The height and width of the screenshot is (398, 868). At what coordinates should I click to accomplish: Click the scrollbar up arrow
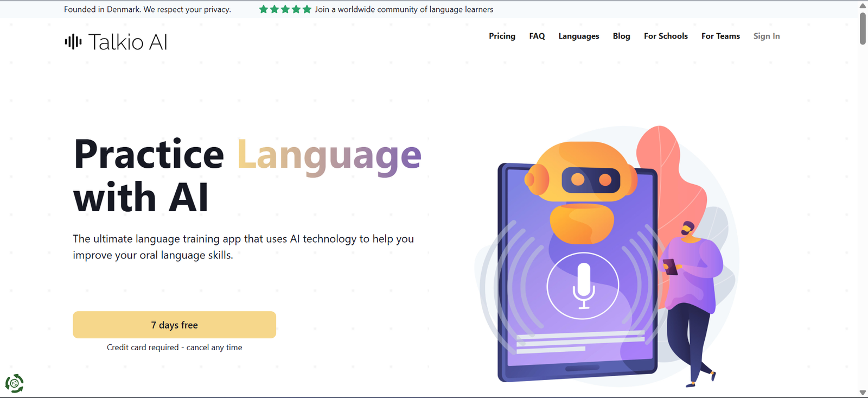863,5
